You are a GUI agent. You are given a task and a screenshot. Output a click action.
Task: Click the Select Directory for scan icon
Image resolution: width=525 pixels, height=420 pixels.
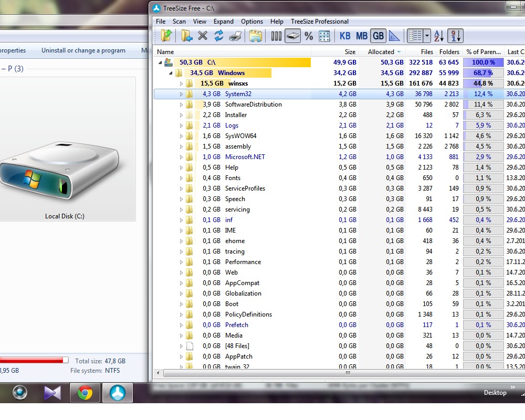coord(186,36)
